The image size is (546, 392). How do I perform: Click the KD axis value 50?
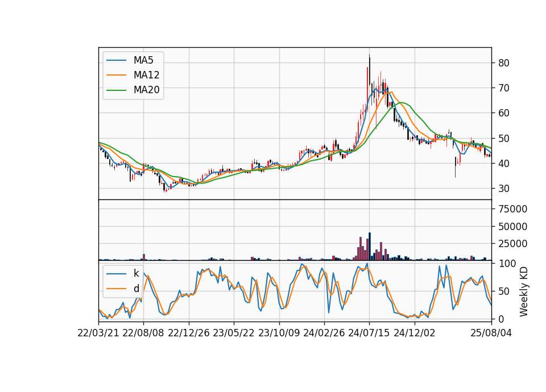click(504, 291)
